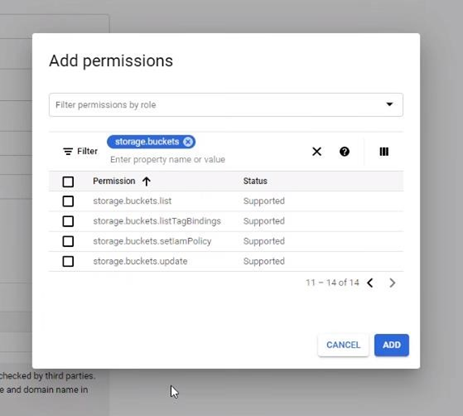Check the select-all permissions checkbox

68,182
